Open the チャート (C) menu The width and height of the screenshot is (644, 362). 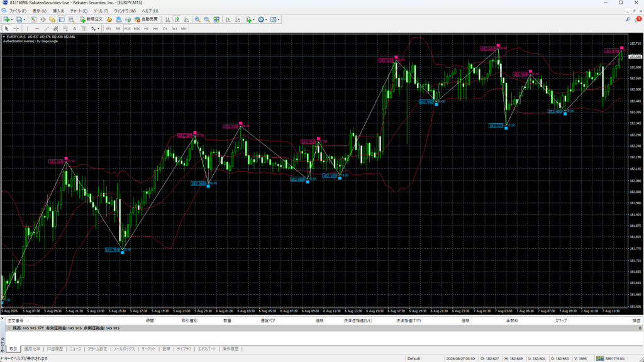[x=79, y=11]
